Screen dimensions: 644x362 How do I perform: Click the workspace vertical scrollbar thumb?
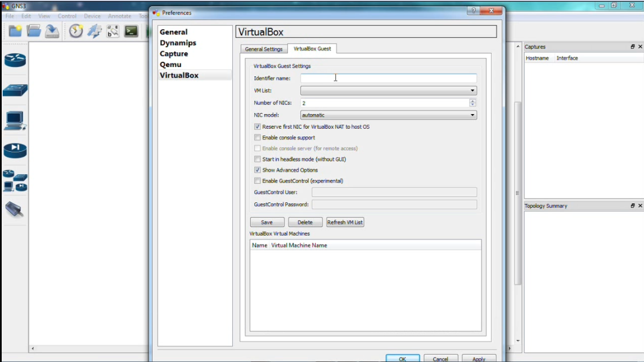(x=517, y=193)
